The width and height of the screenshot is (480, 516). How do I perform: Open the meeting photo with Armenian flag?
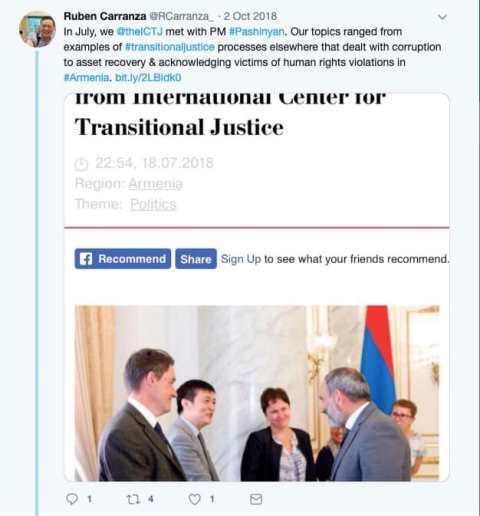click(257, 393)
